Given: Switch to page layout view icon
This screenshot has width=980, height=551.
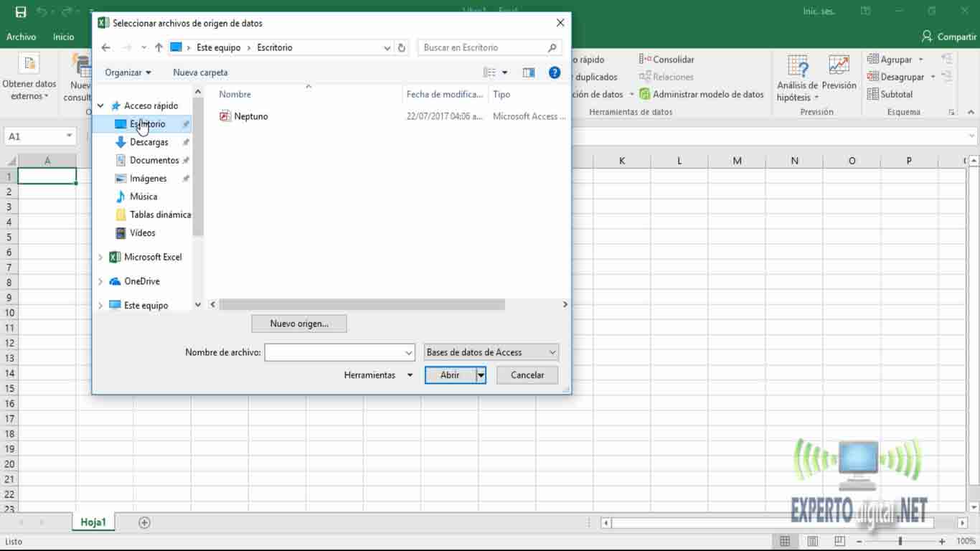Looking at the screenshot, I should (812, 541).
